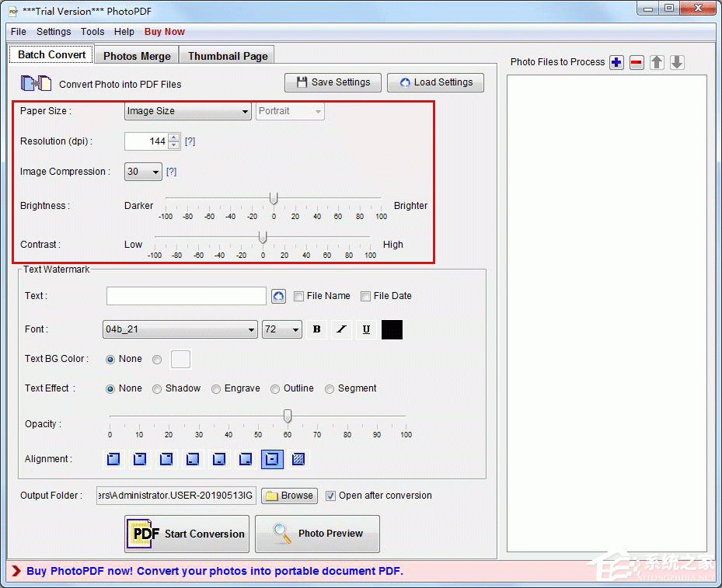Move photo up with the up arrow
The height and width of the screenshot is (588, 722).
657,62
